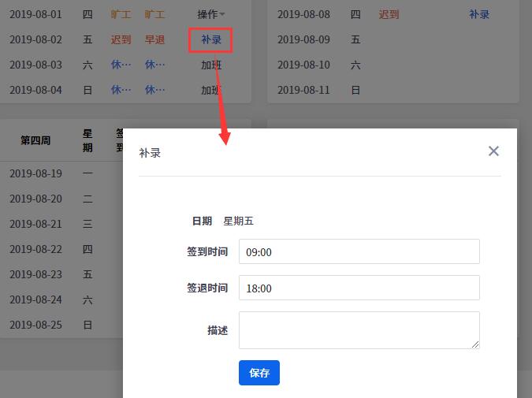Expand the 操作 dropdown for 2019-08-01

211,14
